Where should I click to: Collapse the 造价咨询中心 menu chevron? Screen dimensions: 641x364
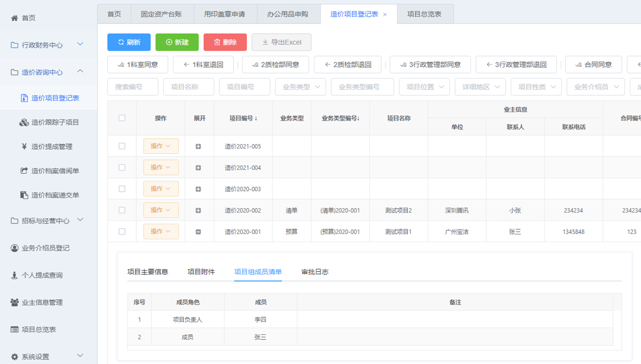[80, 71]
